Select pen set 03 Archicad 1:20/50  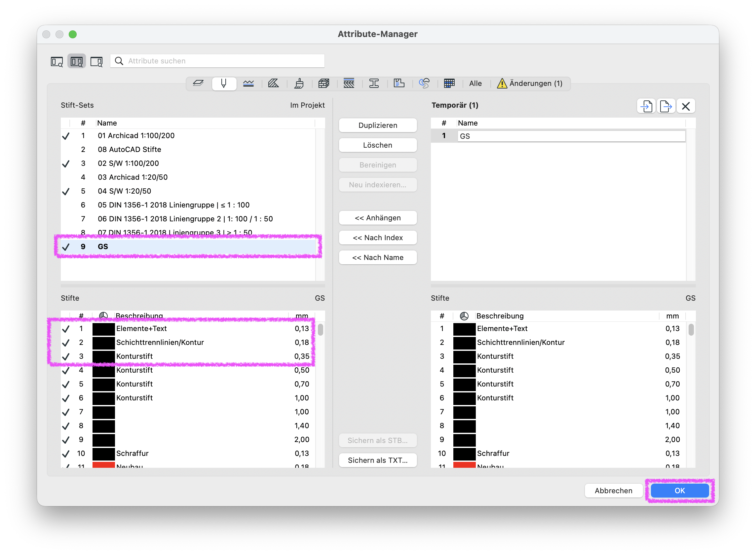pyautogui.click(x=188, y=177)
